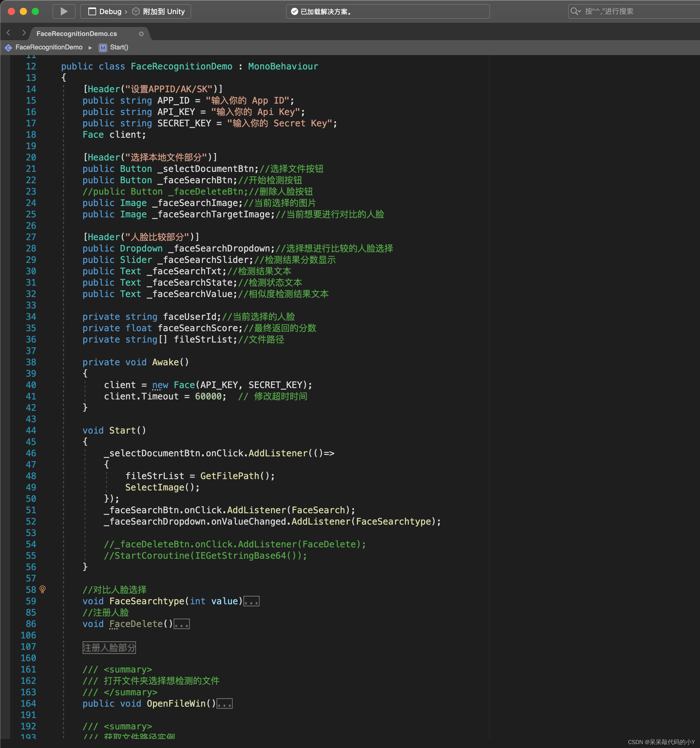
Task: Open the Start() method breadcrumb
Action: [x=119, y=47]
